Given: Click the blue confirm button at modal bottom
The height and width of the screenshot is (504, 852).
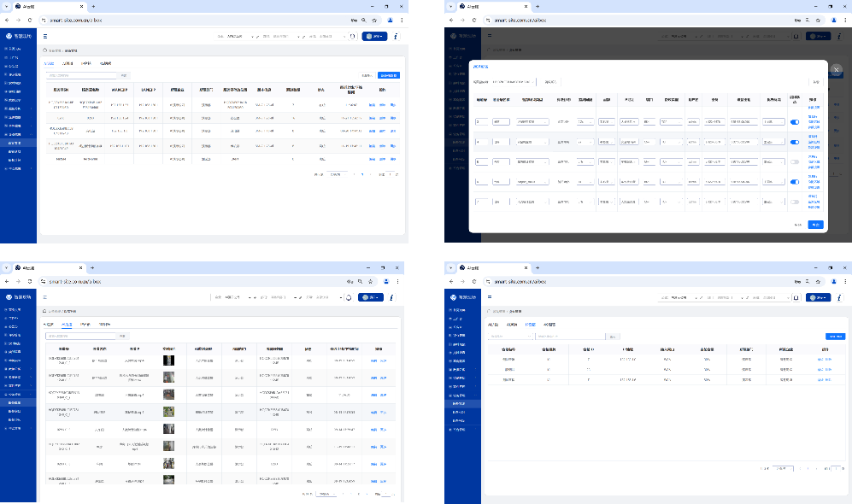Looking at the screenshot, I should [x=815, y=225].
